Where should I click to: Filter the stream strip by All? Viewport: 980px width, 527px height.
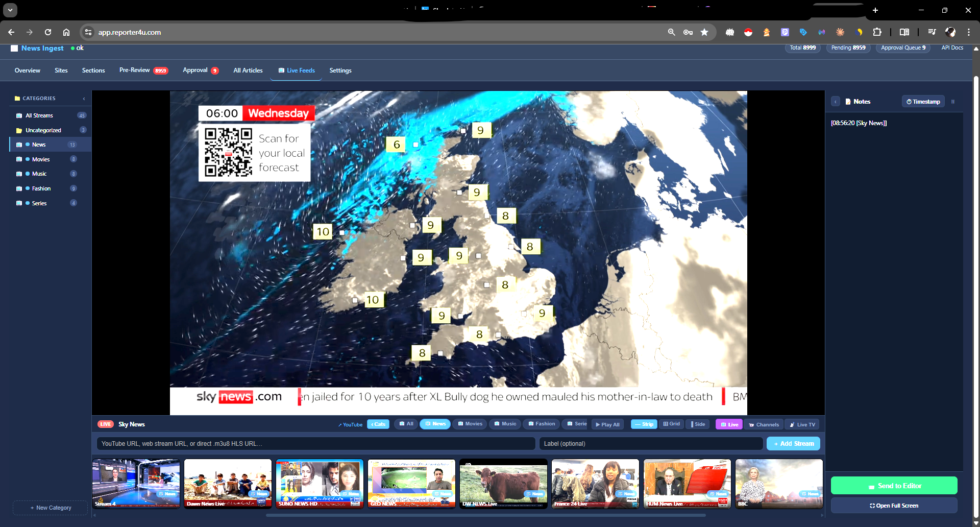pos(406,424)
